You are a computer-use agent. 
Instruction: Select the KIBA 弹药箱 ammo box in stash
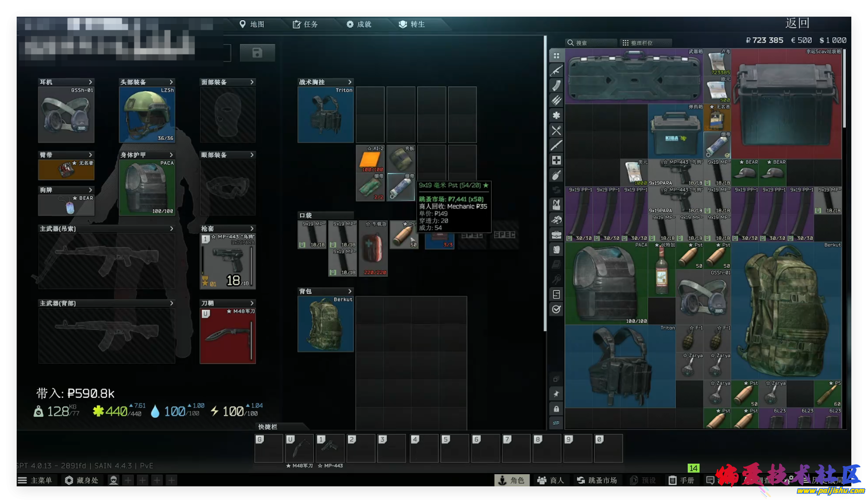tap(676, 131)
